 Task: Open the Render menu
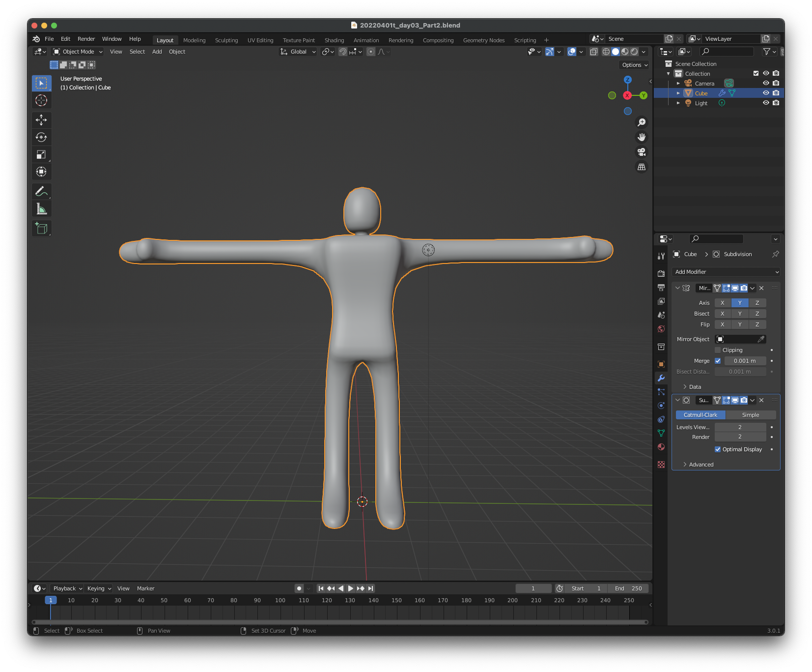pyautogui.click(x=86, y=39)
